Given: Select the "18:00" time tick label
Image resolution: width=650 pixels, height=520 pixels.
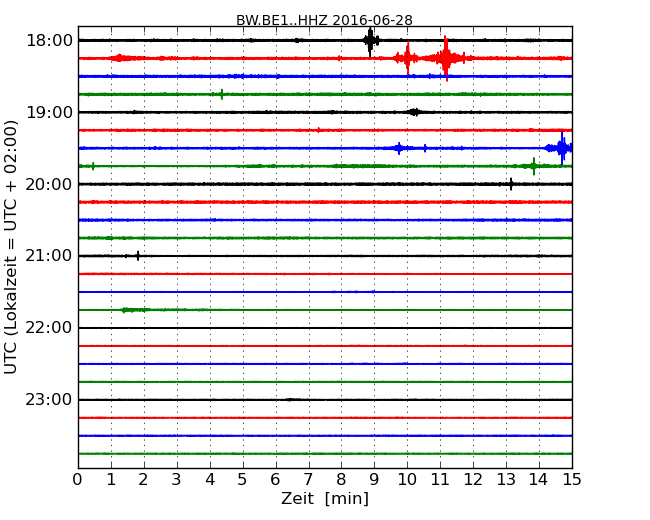Looking at the screenshot, I should [x=49, y=41].
